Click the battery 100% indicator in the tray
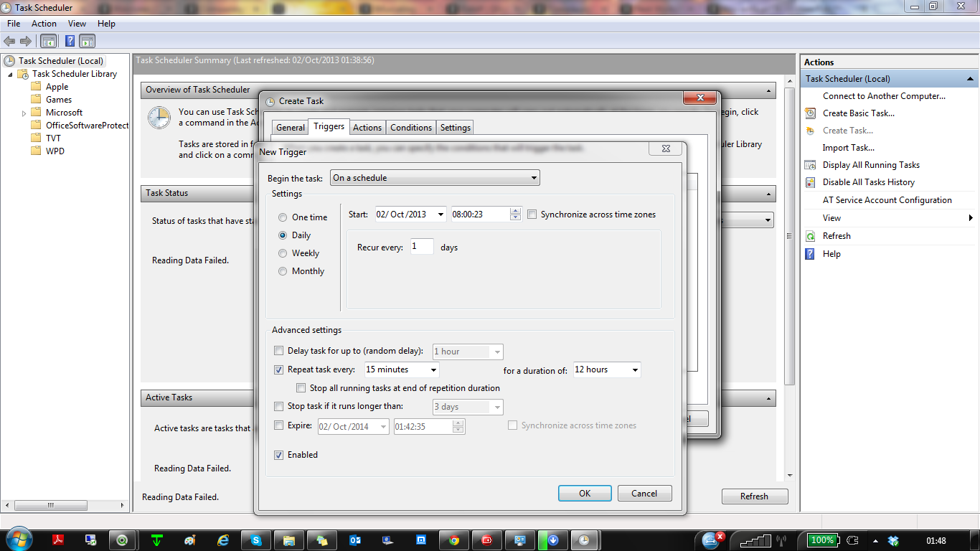980x551 pixels. pyautogui.click(x=822, y=540)
